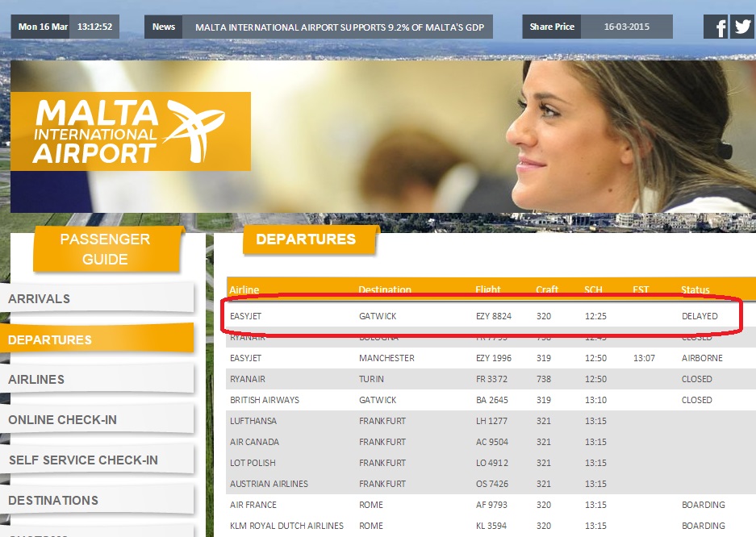
Task: Click the Craft column header
Action: pos(547,290)
